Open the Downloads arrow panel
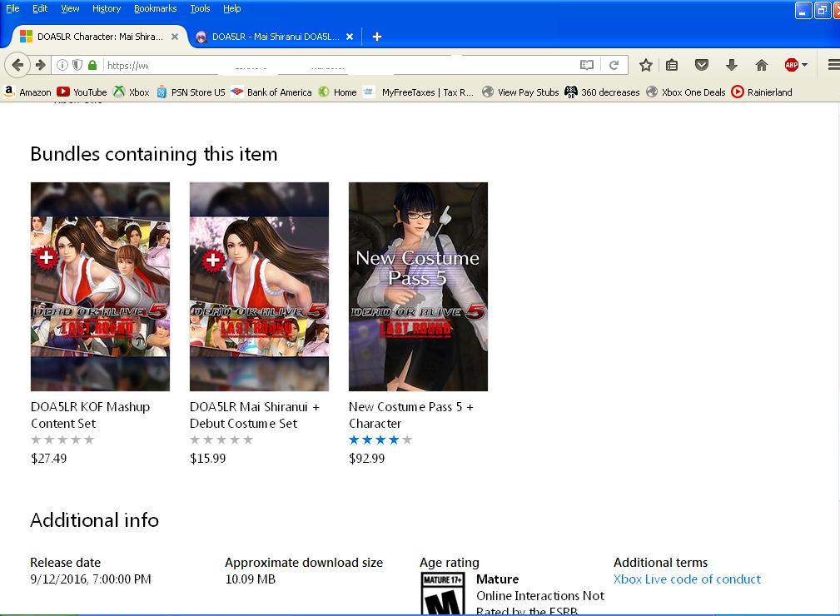The image size is (840, 616). pyautogui.click(x=731, y=66)
